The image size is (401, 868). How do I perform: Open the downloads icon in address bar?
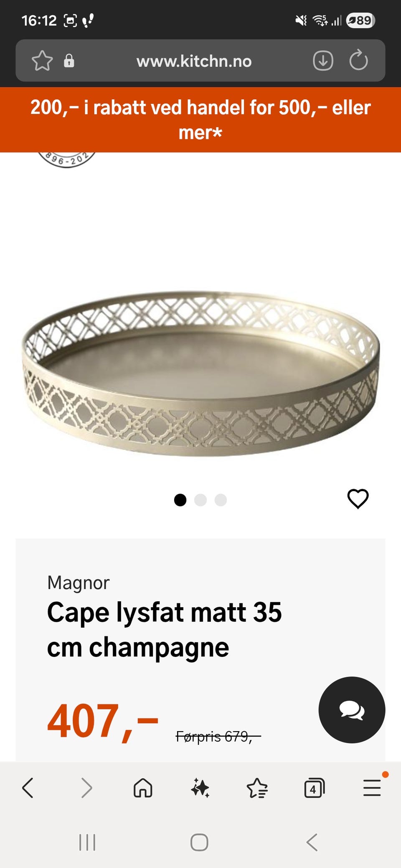(x=323, y=61)
